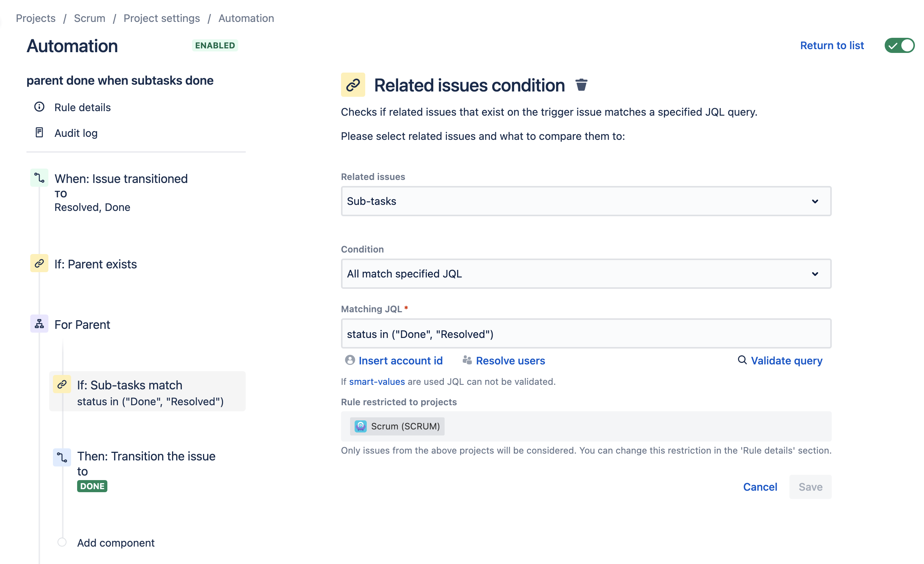Open the smart-values documentation link

point(377,381)
